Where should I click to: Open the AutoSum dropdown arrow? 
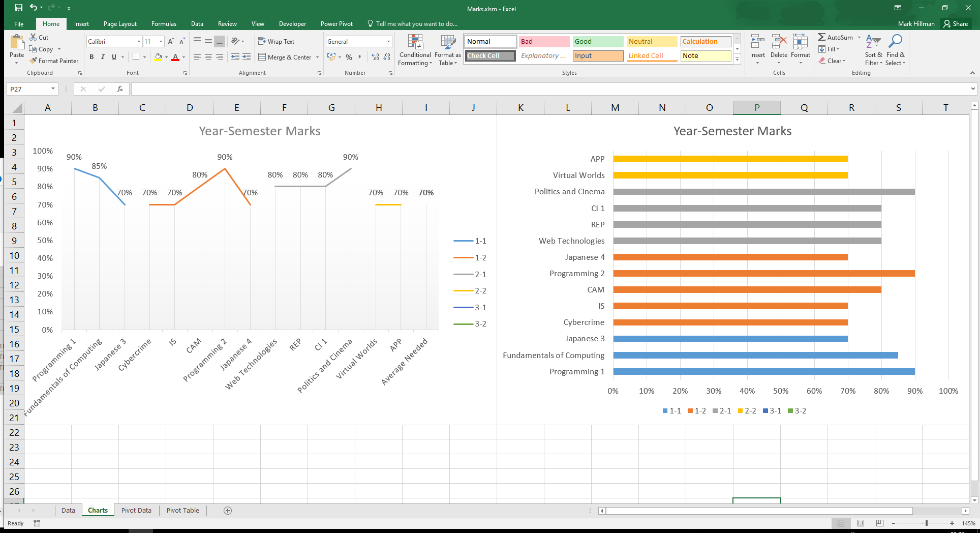coord(859,37)
